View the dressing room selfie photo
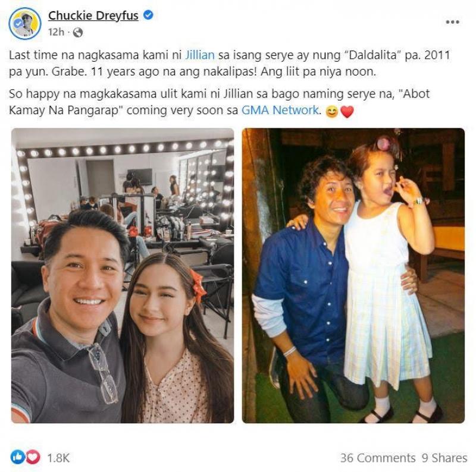Screen dimensions: 476x472 pos(123,275)
